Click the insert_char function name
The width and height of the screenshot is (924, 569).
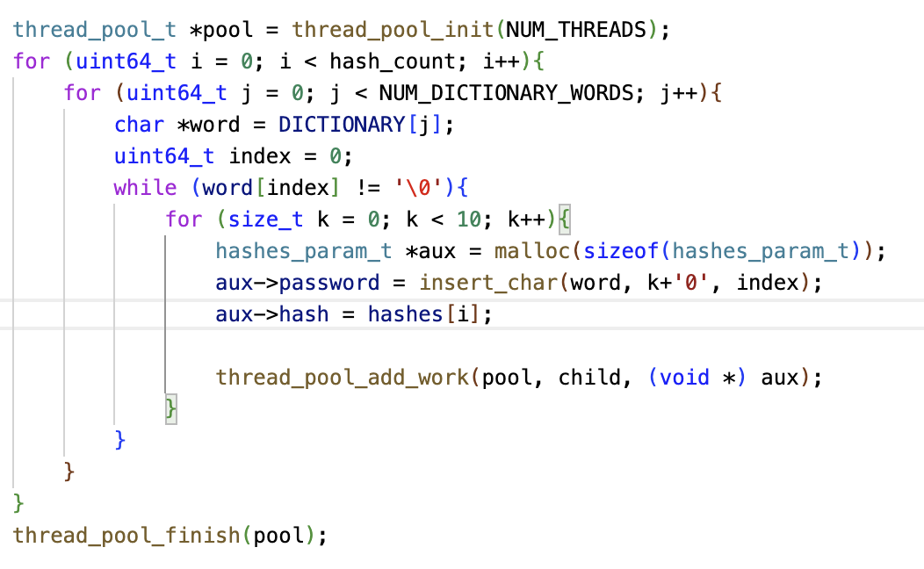point(488,283)
